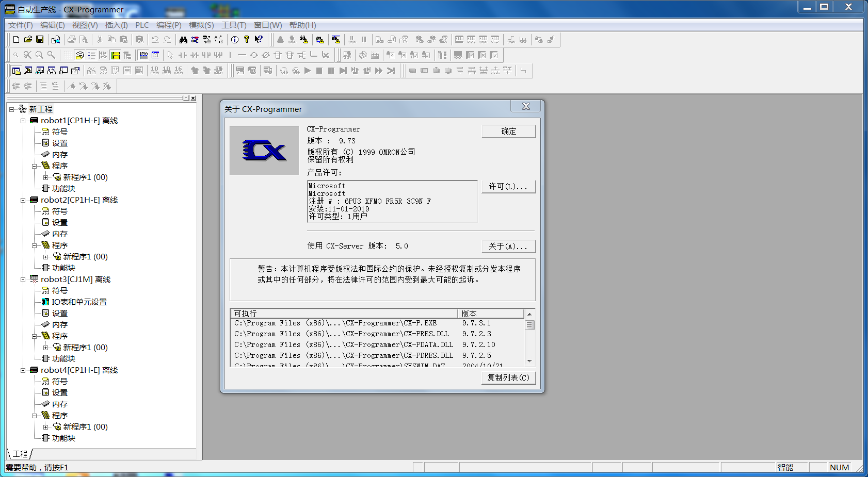
Task: Click the Compare Program preview icon
Action: click(x=56, y=40)
